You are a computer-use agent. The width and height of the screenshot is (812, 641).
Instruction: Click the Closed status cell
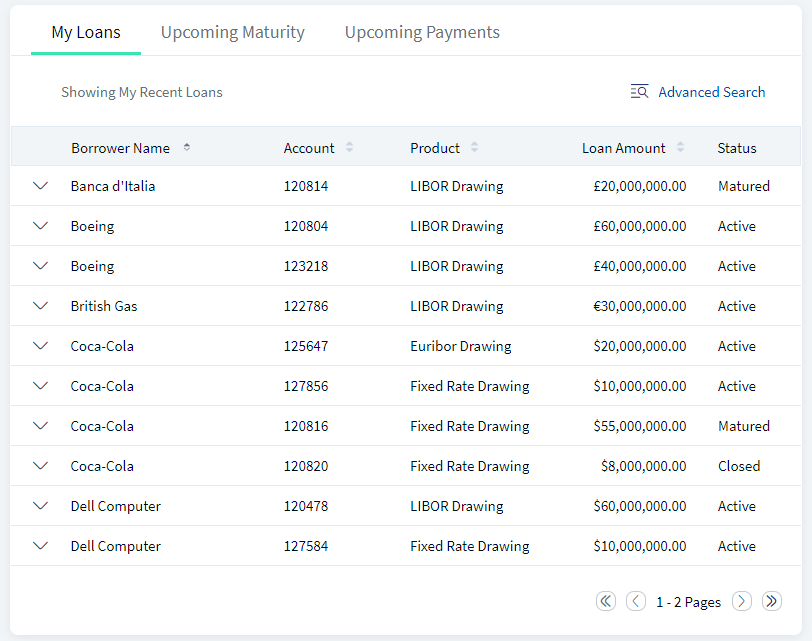739,466
